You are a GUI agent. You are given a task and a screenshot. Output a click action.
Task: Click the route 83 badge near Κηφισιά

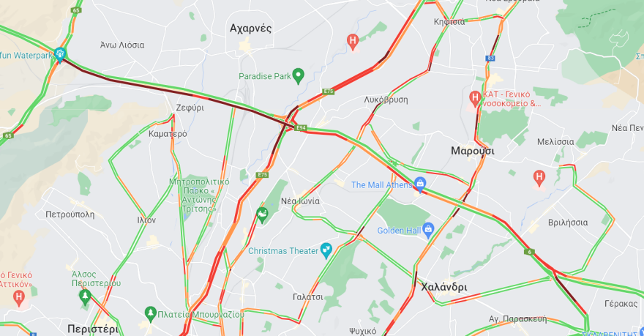490,59
